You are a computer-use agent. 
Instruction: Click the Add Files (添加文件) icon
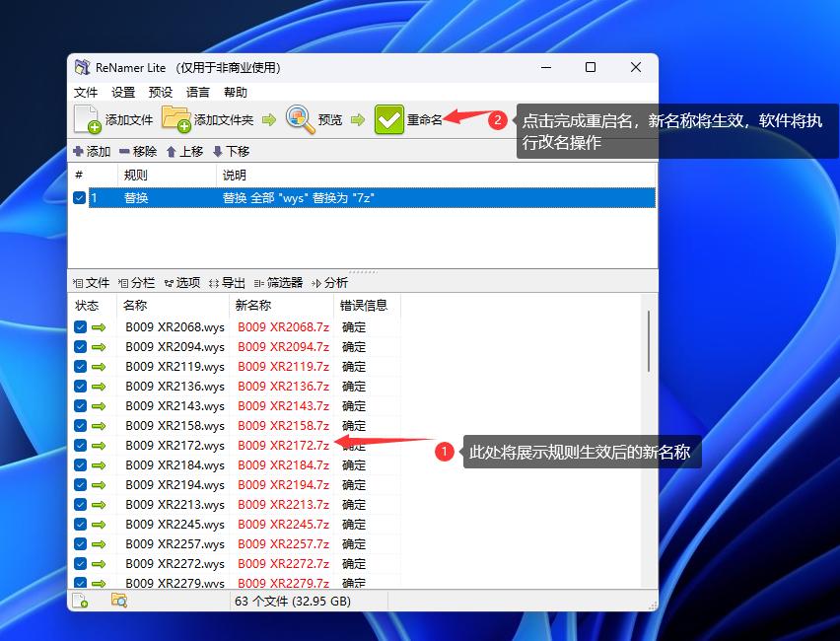click(88, 119)
